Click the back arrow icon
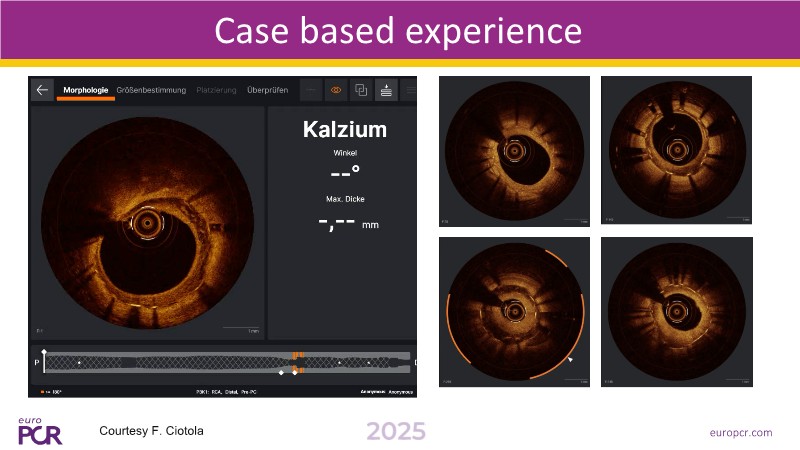This screenshot has height=450, width=800. pos(42,90)
